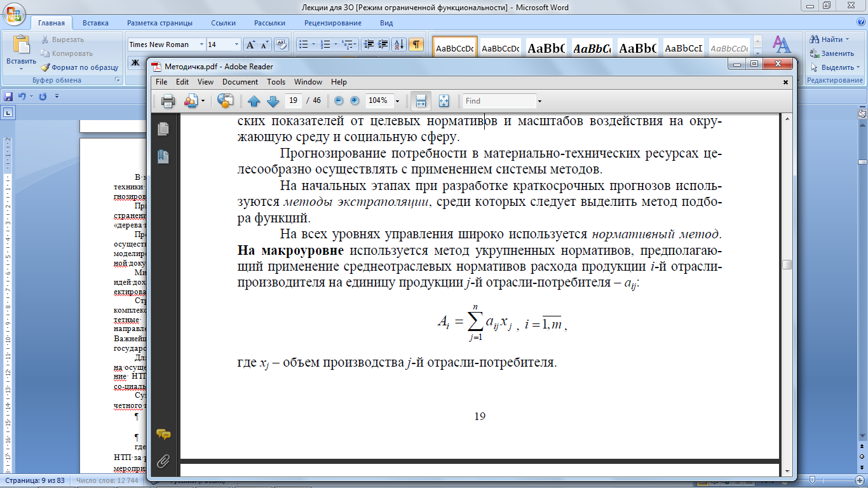Toggle bold (Ж) in Word ribbon
Screen dimensions: 868x488
click(135, 62)
